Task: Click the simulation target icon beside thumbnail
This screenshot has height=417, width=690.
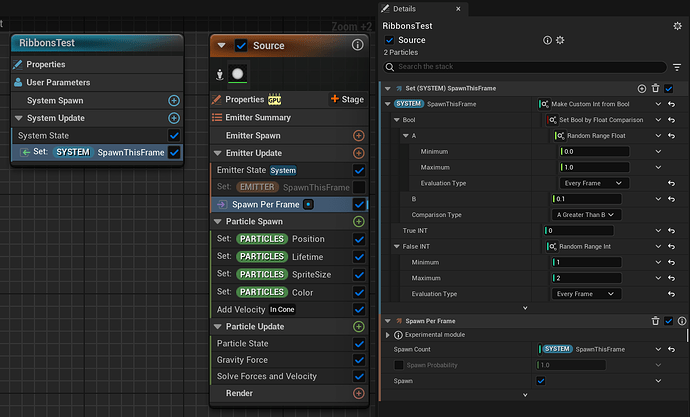Action: pos(220,74)
